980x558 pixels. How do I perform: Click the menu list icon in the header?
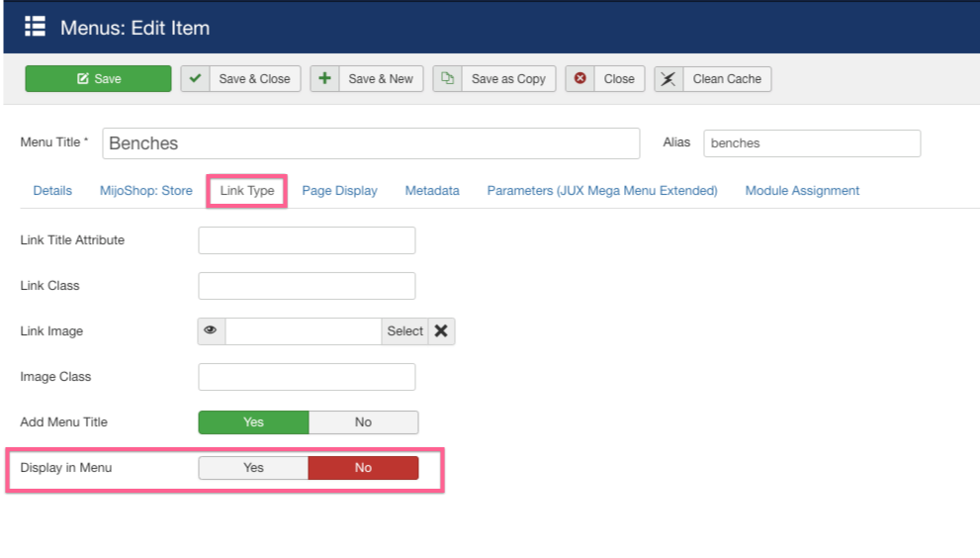click(35, 27)
